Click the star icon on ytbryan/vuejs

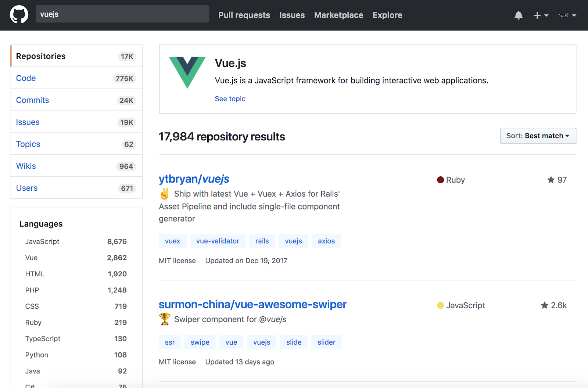tap(551, 180)
